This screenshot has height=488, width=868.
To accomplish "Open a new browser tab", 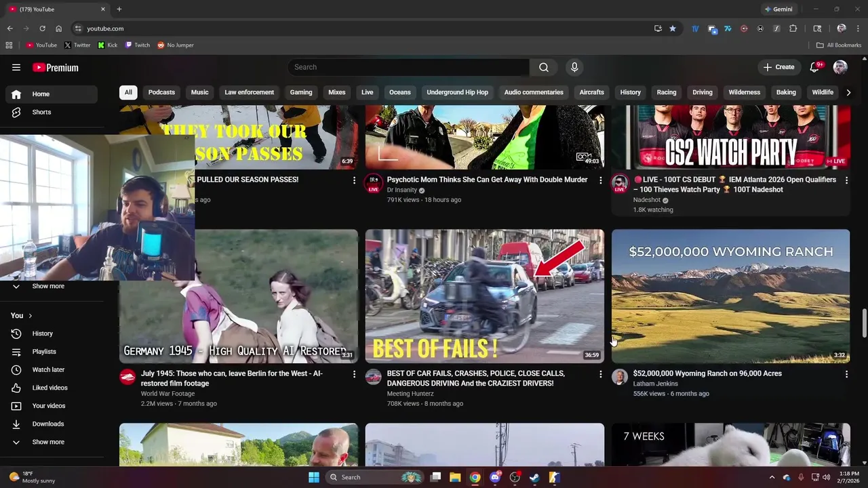I will click(x=119, y=9).
